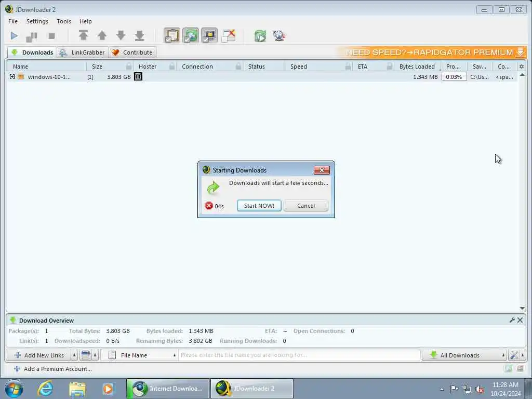532x399 pixels.
Task: Click the tray network icon
Action: (x=467, y=389)
